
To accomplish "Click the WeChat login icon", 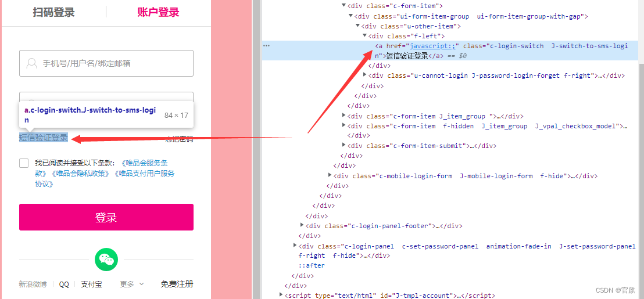I will click(x=106, y=260).
